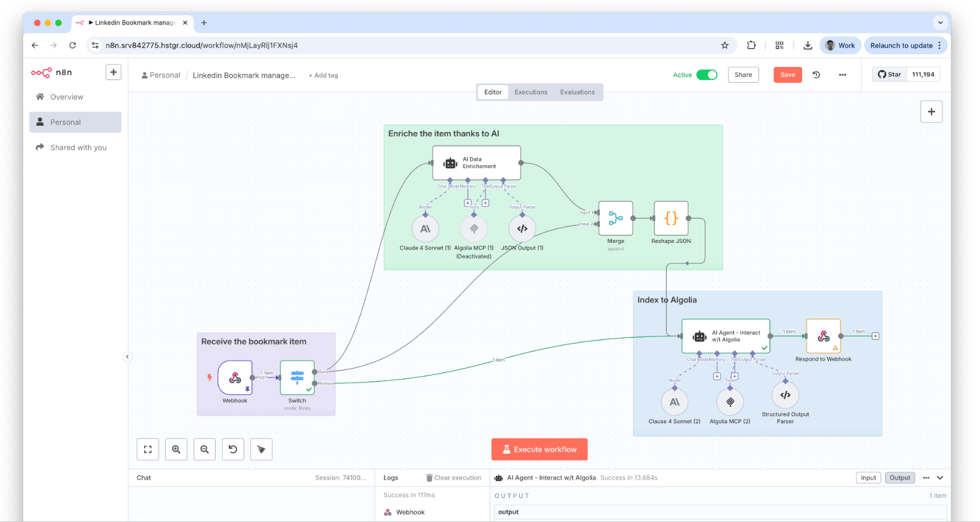Screen dimensions: 980x522
Task: Click the browser downloads icon
Action: coord(808,46)
